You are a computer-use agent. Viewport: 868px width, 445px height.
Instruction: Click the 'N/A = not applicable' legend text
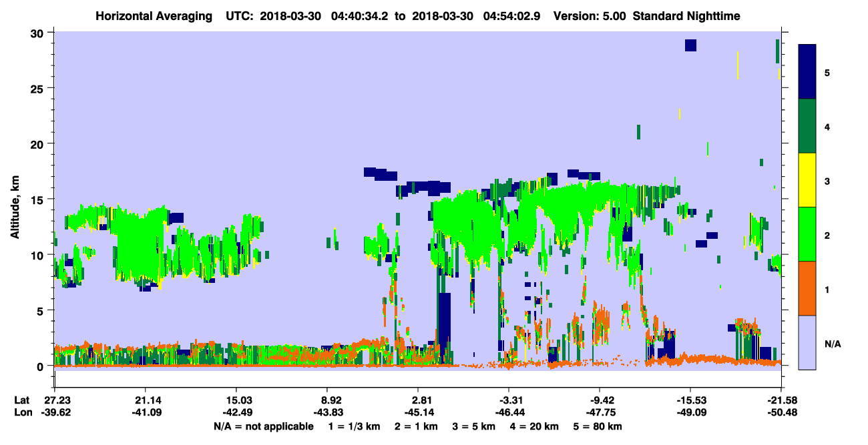[x=263, y=426]
